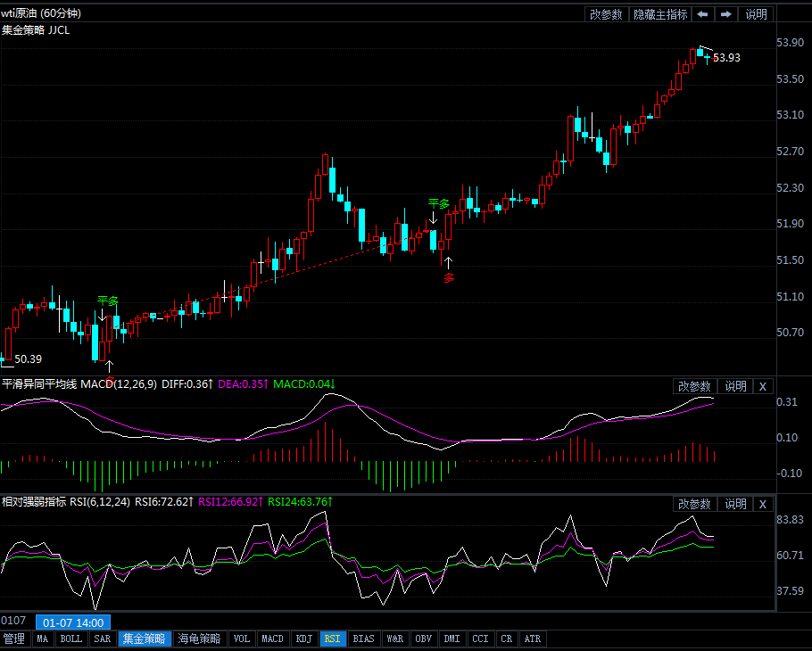The width and height of the screenshot is (812, 651).
Task: Click the right arrow button in main chart header
Action: click(726, 14)
